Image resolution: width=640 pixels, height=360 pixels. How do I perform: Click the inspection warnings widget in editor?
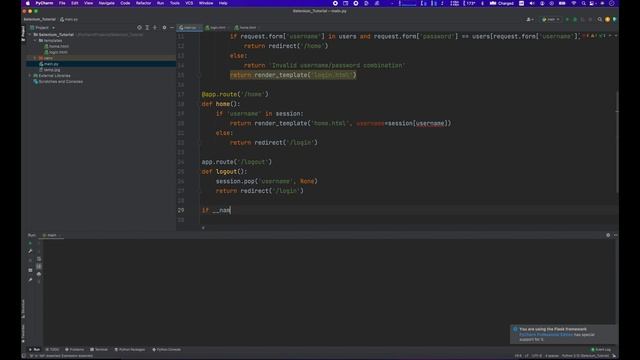(594, 36)
